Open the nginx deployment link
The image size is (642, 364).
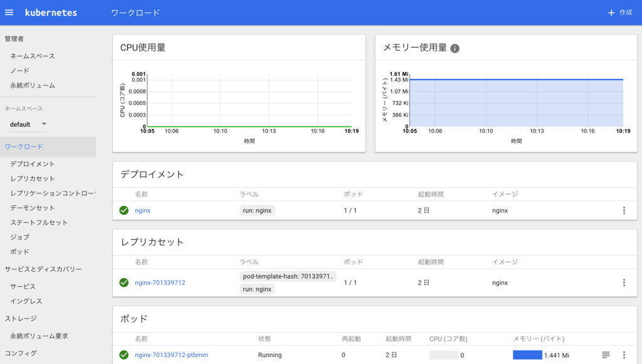[x=142, y=211]
